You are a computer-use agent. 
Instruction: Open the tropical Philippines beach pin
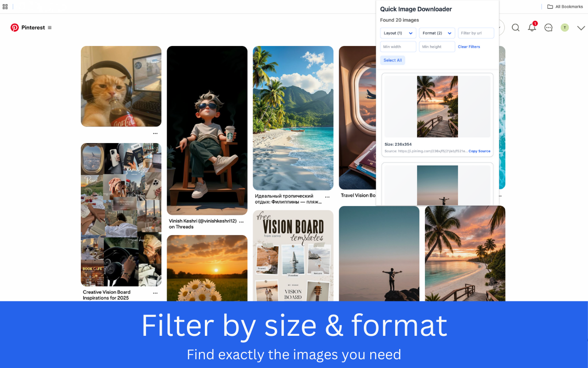coord(293,118)
